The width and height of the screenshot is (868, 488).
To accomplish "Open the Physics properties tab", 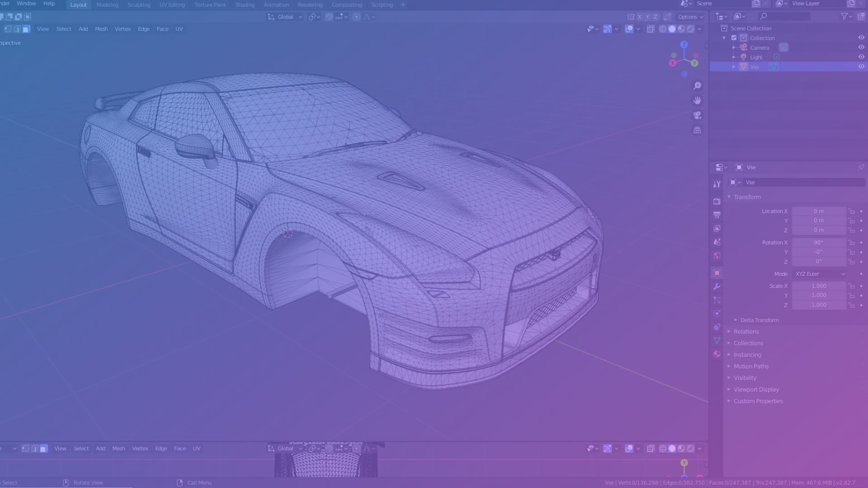I will (717, 313).
